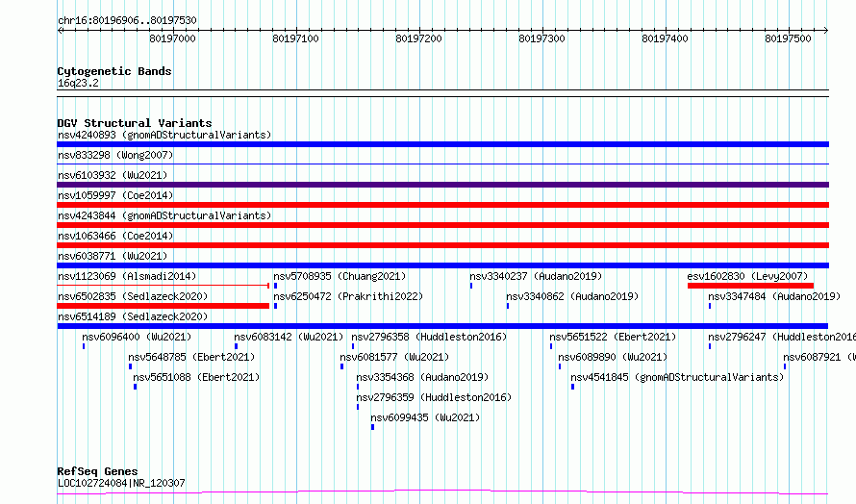
Task: Select gene LOC102724084|NR_120307 label
Action: coord(121,483)
